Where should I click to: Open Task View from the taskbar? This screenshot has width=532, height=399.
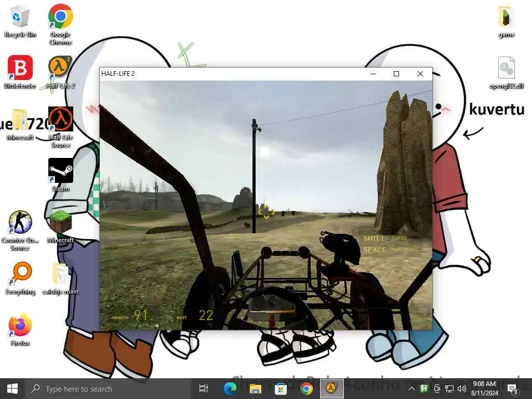[x=204, y=389]
